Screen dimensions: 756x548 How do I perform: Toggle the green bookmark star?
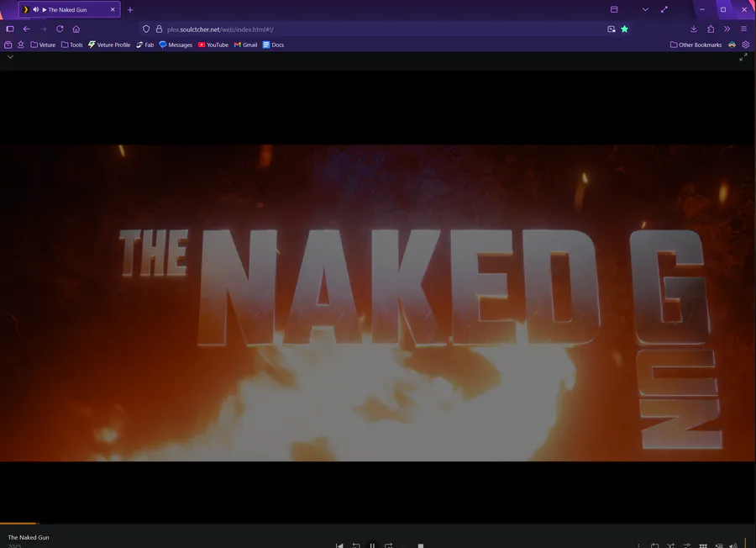(x=624, y=29)
